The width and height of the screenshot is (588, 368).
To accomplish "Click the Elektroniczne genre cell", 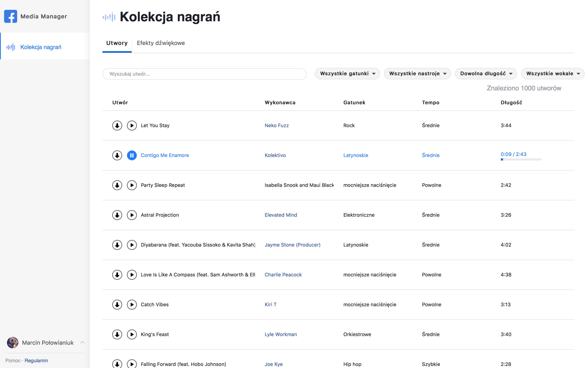I will pyautogui.click(x=359, y=215).
